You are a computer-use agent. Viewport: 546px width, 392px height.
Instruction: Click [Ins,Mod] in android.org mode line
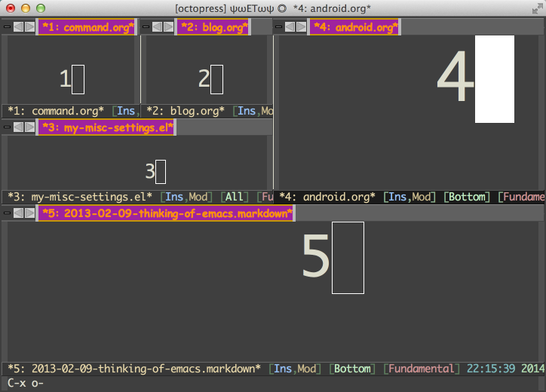coord(409,197)
